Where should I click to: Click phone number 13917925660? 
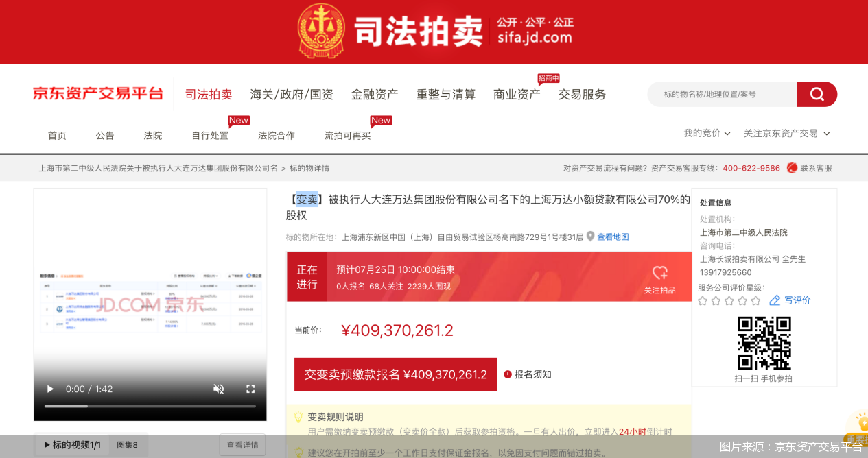(x=726, y=272)
